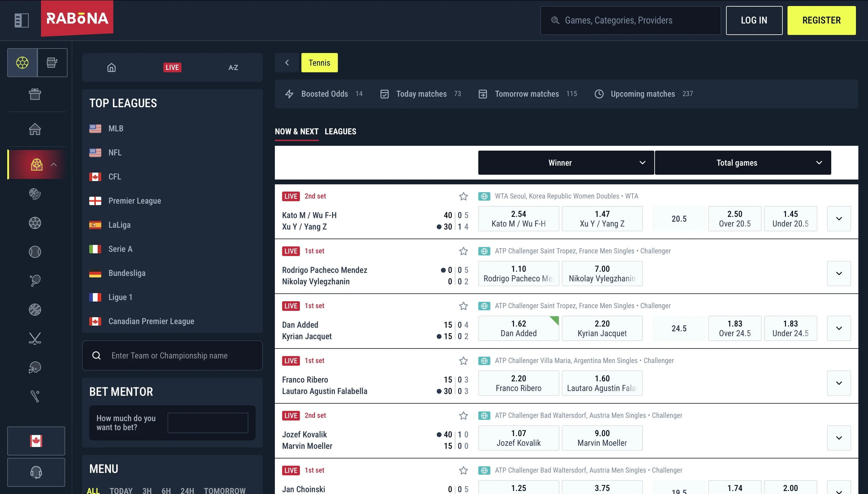Select the soccer ball icon below tennis
The height and width of the screenshot is (494, 868).
pos(35,223)
